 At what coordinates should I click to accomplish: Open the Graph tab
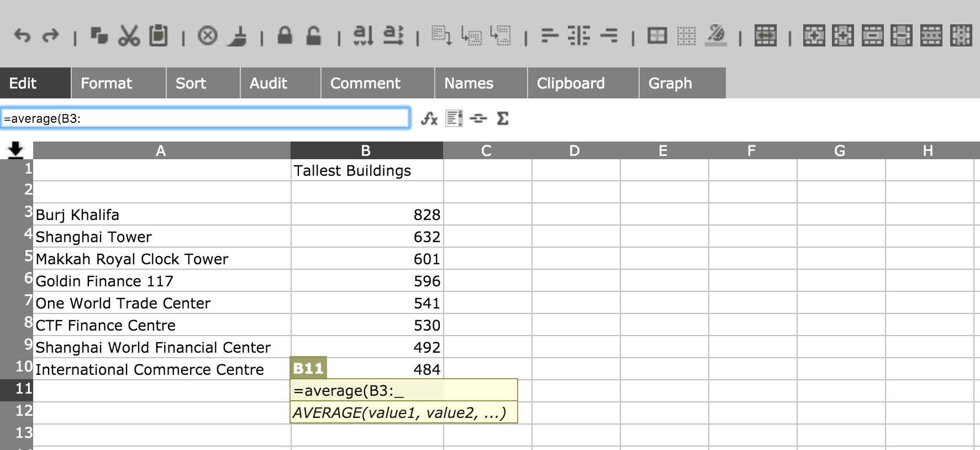pos(670,83)
